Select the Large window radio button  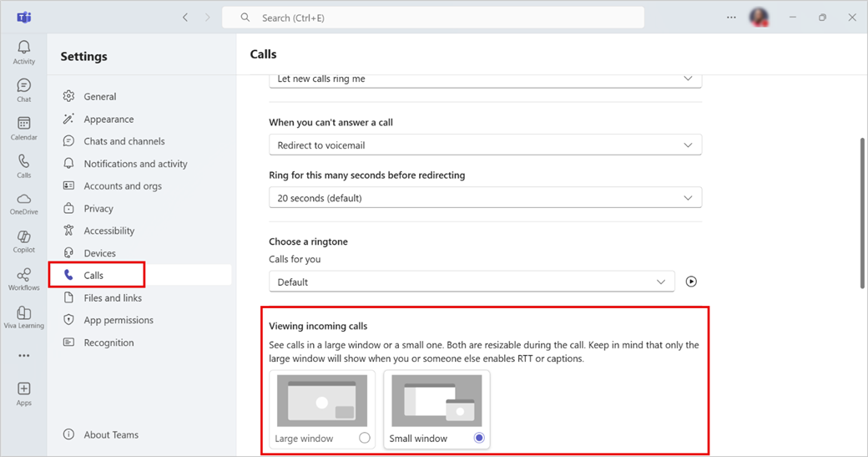point(364,438)
